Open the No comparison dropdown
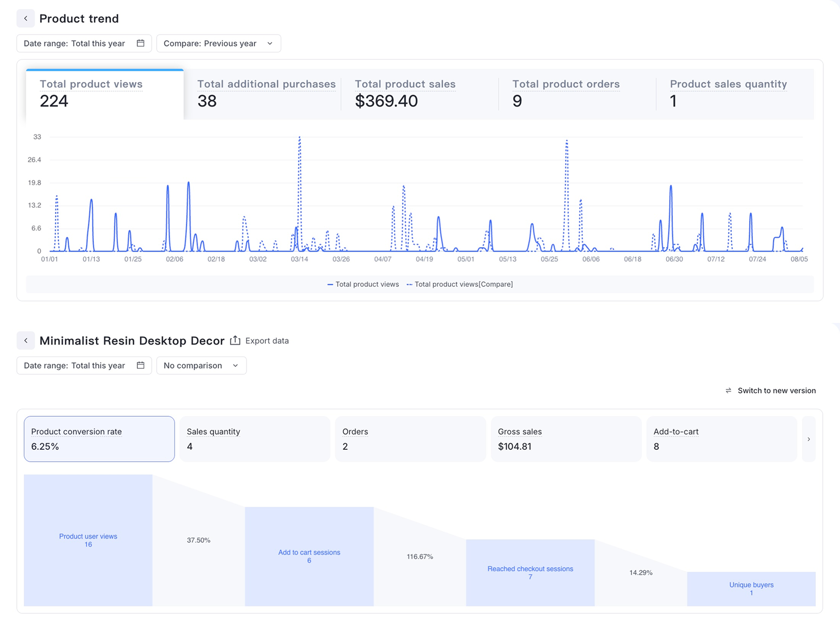 [201, 365]
